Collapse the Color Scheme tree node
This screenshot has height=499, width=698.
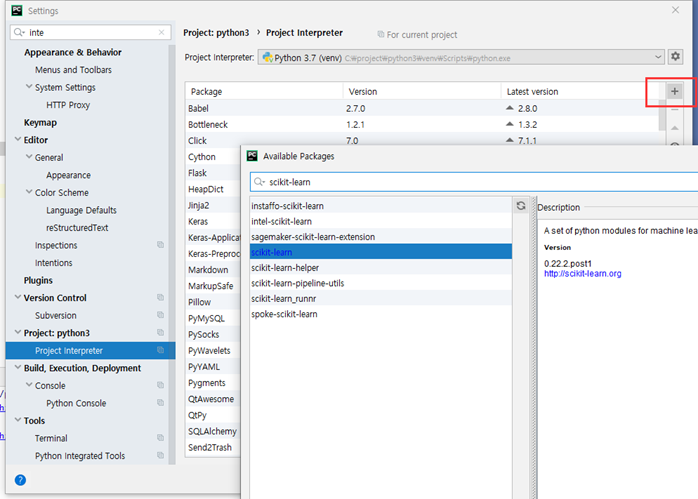coord(29,192)
